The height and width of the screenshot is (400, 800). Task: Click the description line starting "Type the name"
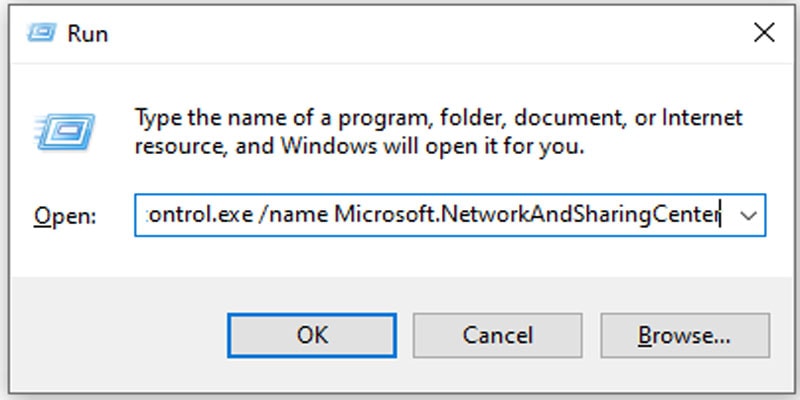tap(438, 118)
